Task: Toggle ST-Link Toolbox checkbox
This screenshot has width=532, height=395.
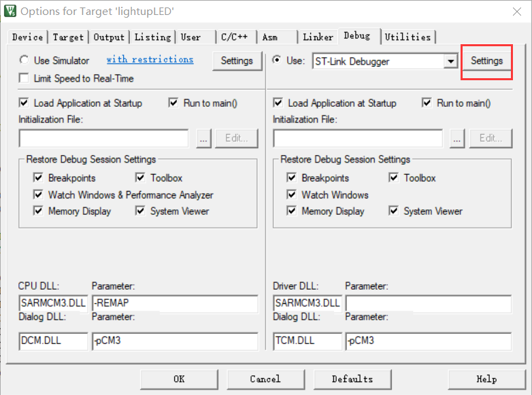Action: [394, 177]
